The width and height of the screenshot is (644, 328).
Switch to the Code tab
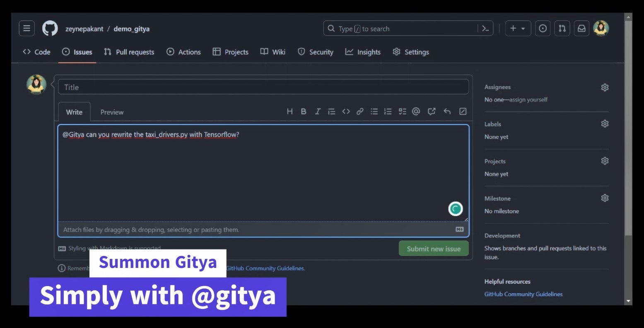(x=36, y=52)
